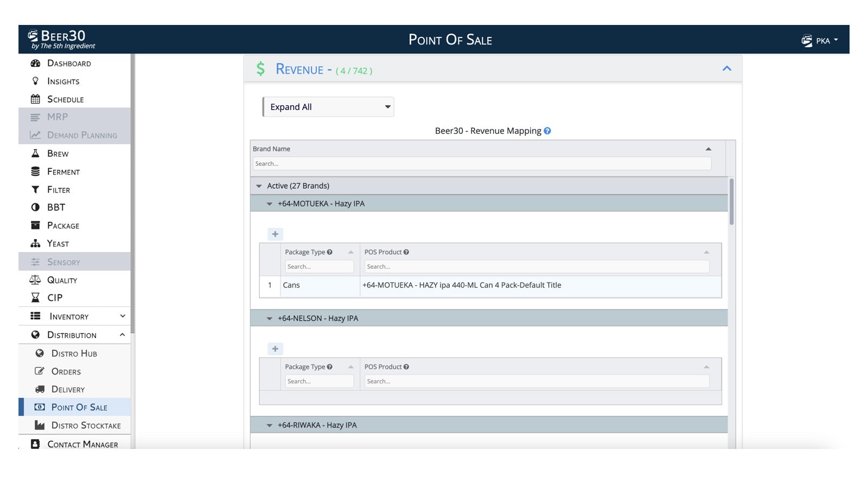Collapse the Active (27 Brands) group

[259, 186]
